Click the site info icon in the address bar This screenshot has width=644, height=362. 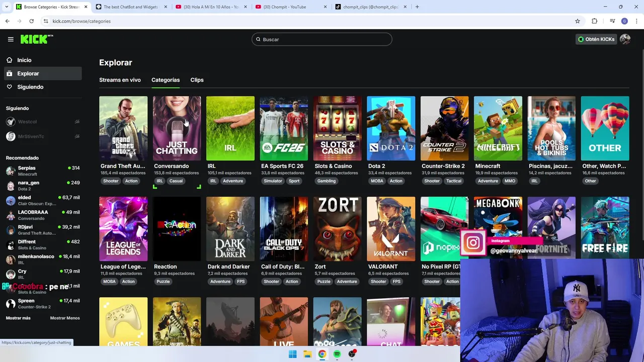[46, 21]
